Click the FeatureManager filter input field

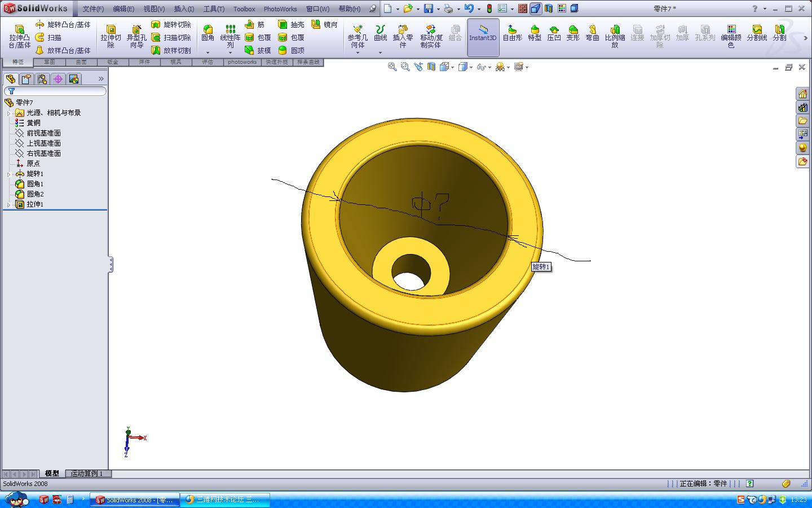pos(55,91)
